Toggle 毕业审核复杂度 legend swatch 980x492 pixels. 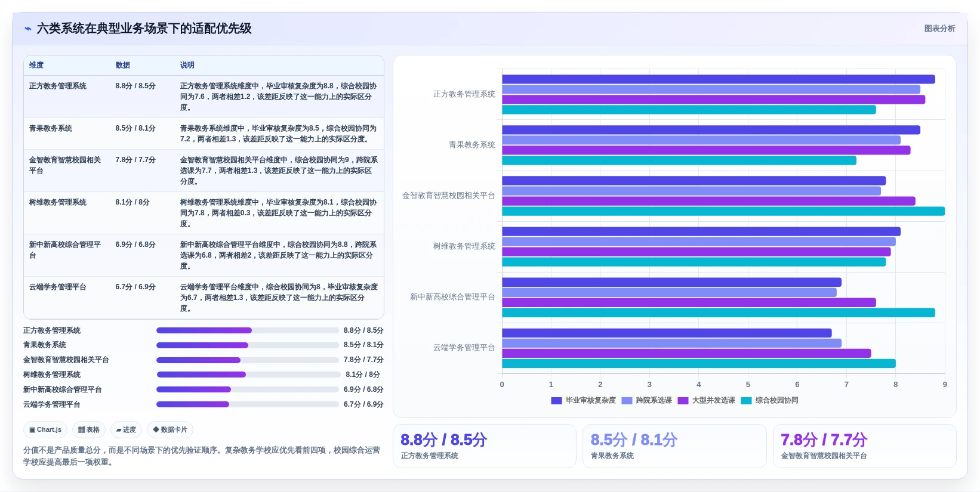point(556,401)
